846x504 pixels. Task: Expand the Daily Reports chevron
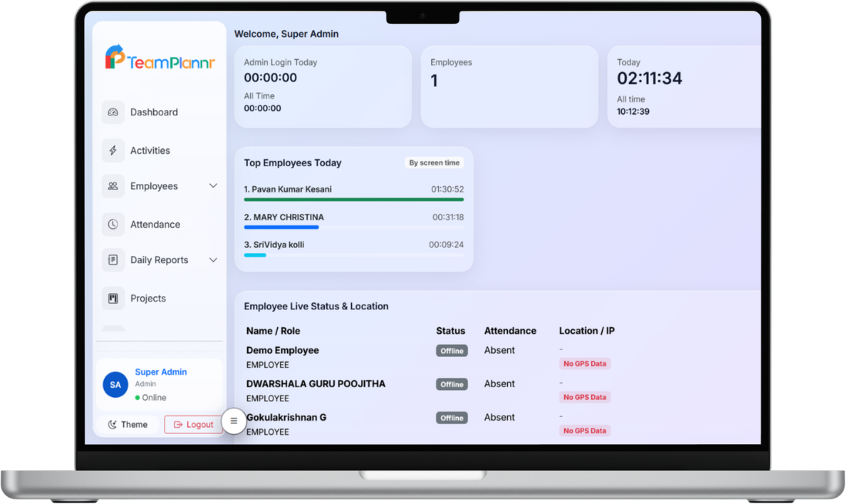click(213, 260)
